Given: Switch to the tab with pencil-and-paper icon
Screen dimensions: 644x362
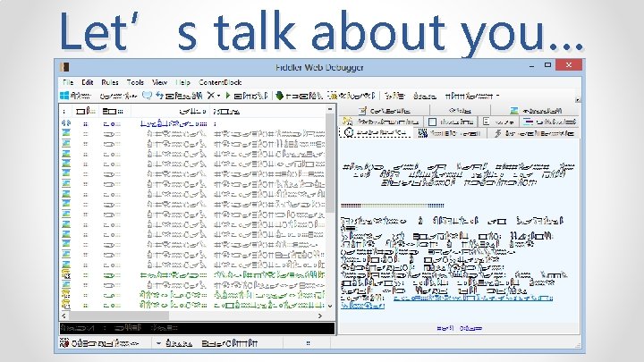Looking at the screenshot, I should coord(384,111).
